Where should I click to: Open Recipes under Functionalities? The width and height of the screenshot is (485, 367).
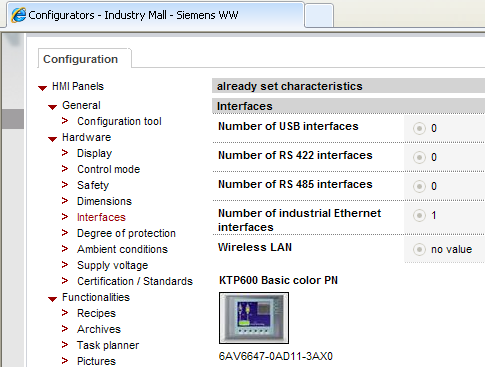coord(96,313)
